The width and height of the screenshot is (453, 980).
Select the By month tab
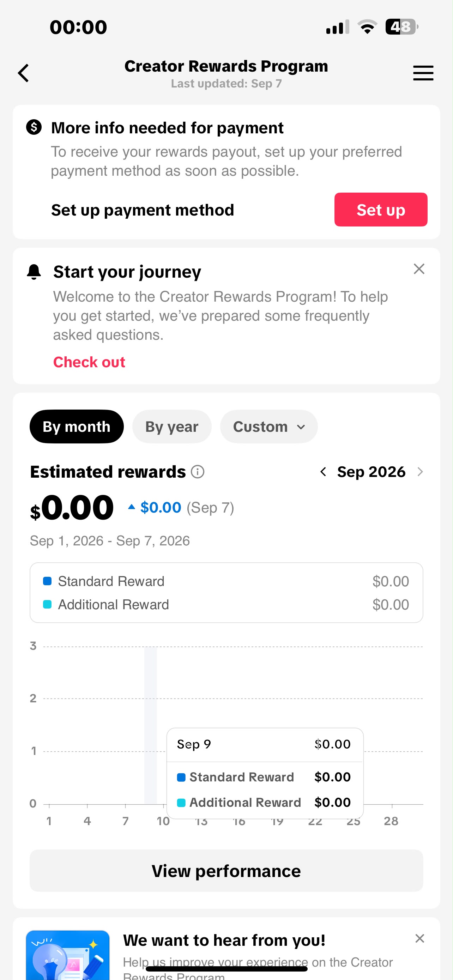pos(77,427)
